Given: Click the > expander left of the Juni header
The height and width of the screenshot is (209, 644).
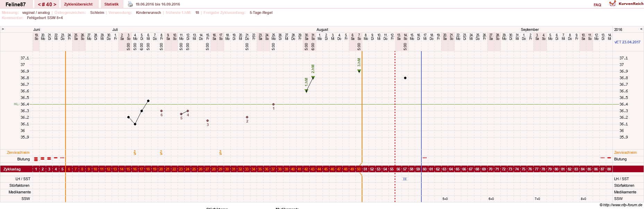Looking at the screenshot, I should click(x=3, y=29).
